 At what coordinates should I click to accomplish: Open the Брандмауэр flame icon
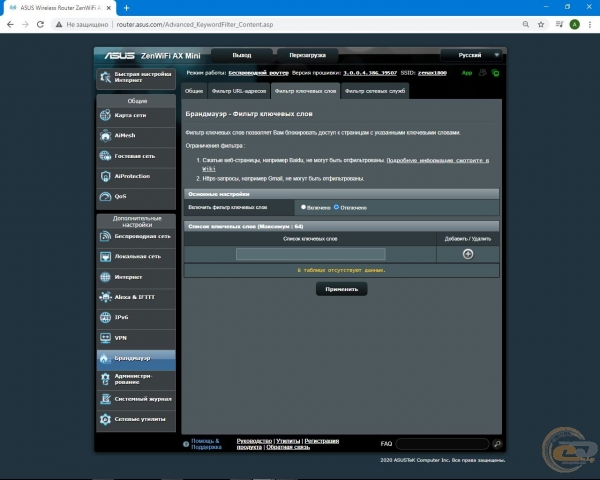104,358
